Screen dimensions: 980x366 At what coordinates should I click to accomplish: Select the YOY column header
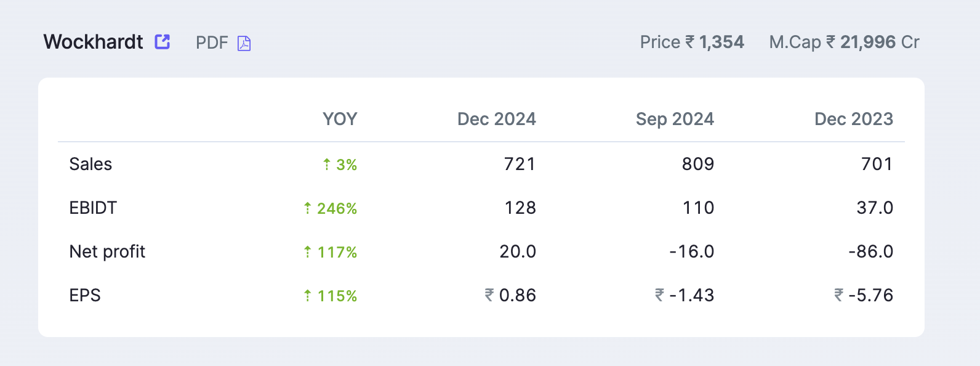point(340,119)
